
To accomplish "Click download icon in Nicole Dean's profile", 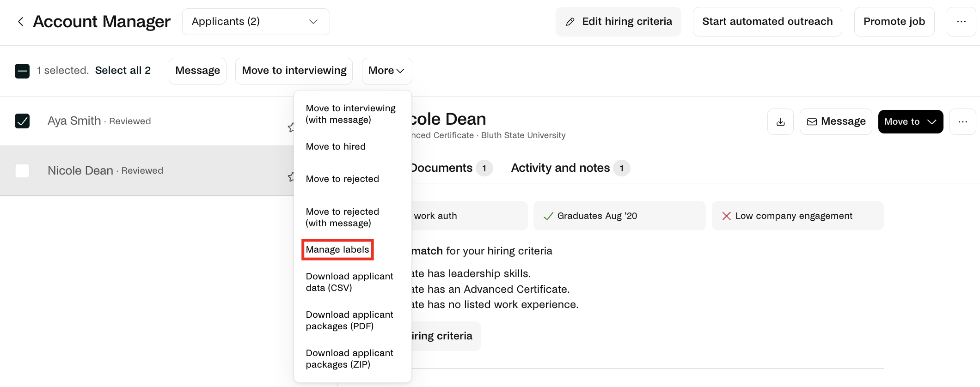I will tap(780, 122).
